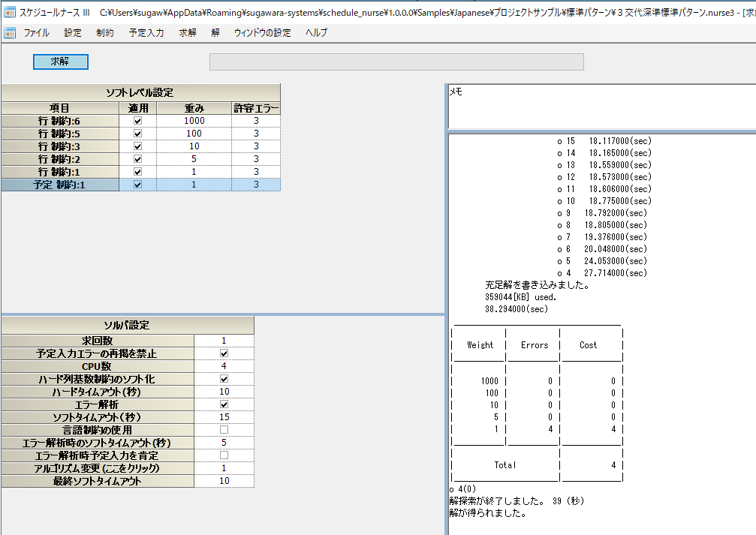The width and height of the screenshot is (756, 535).
Task: Click the ソルバ設定 table title
Action: tap(128, 326)
